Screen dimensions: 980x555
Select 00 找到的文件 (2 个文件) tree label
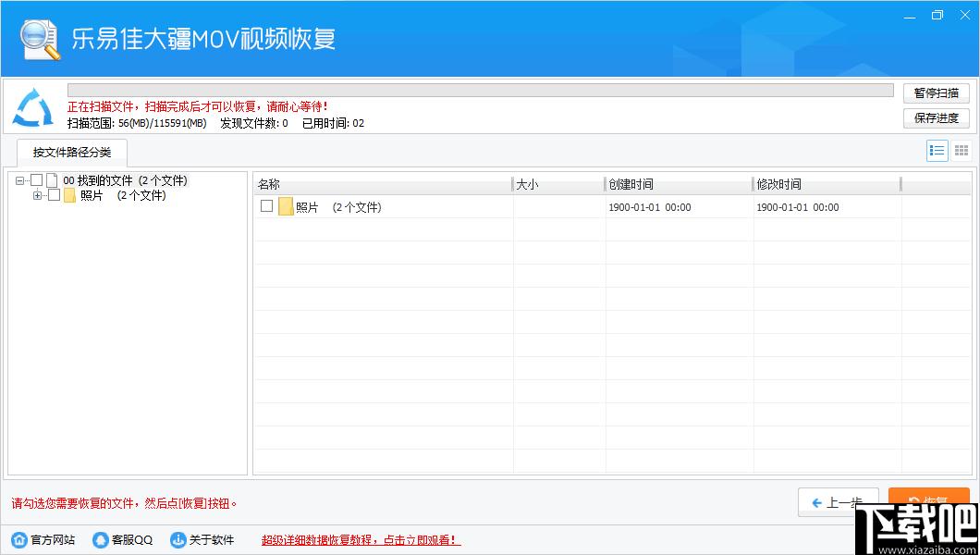coord(125,180)
